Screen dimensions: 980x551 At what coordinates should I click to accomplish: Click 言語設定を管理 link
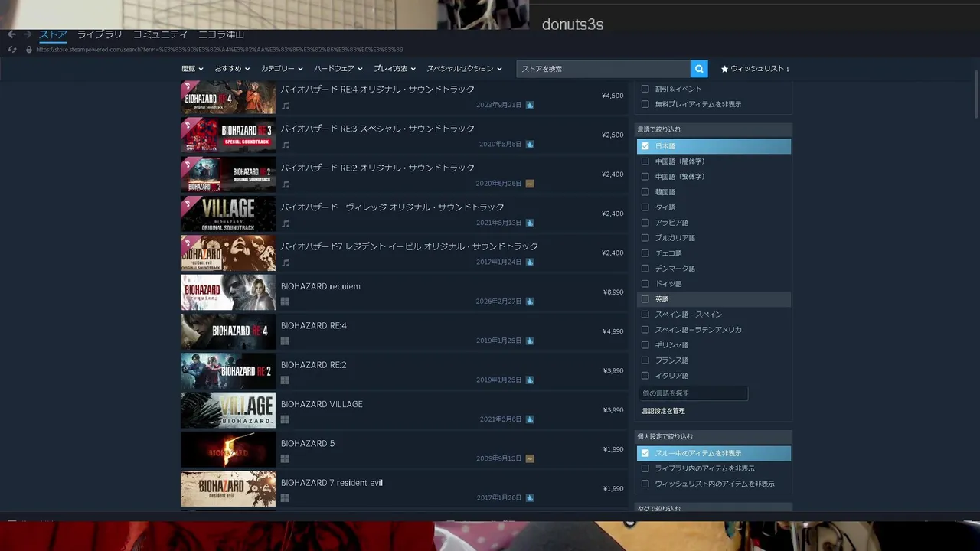(x=663, y=411)
